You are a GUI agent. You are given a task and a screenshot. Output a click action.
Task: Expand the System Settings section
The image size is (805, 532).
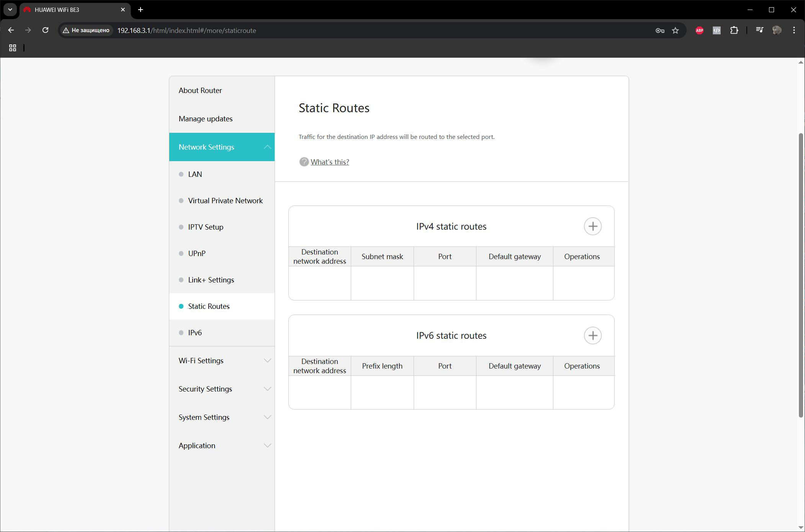[222, 417]
